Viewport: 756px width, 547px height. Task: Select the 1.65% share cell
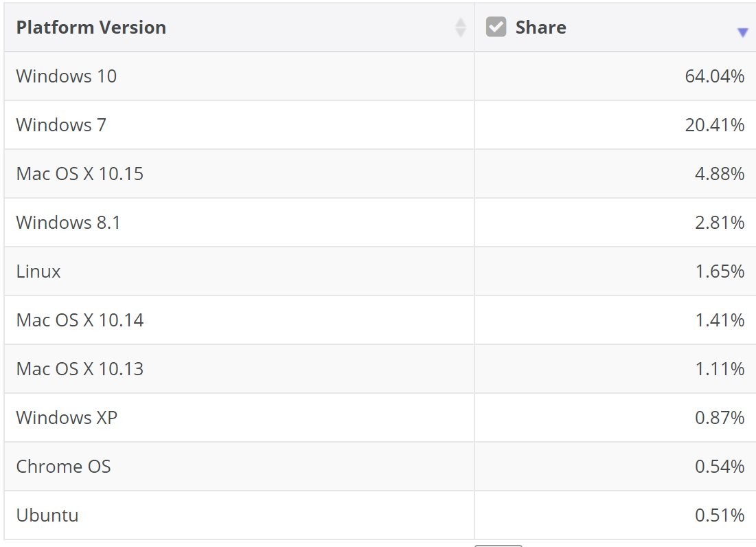615,271
